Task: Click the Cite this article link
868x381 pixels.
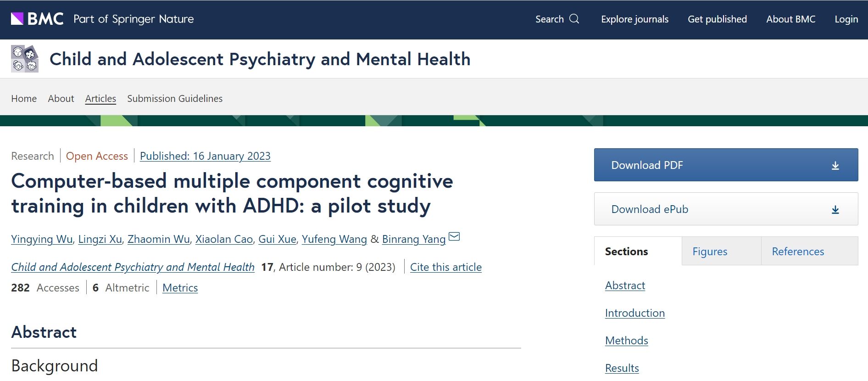Action: (x=445, y=267)
